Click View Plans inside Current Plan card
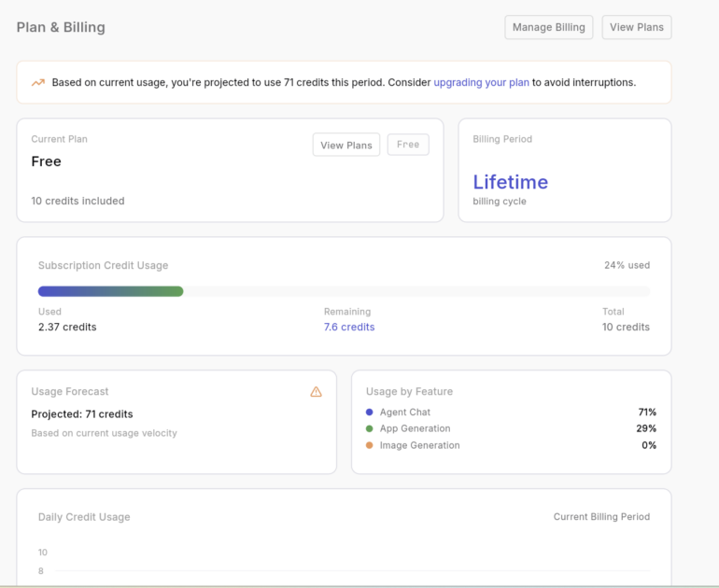The image size is (719, 588). pyautogui.click(x=345, y=145)
